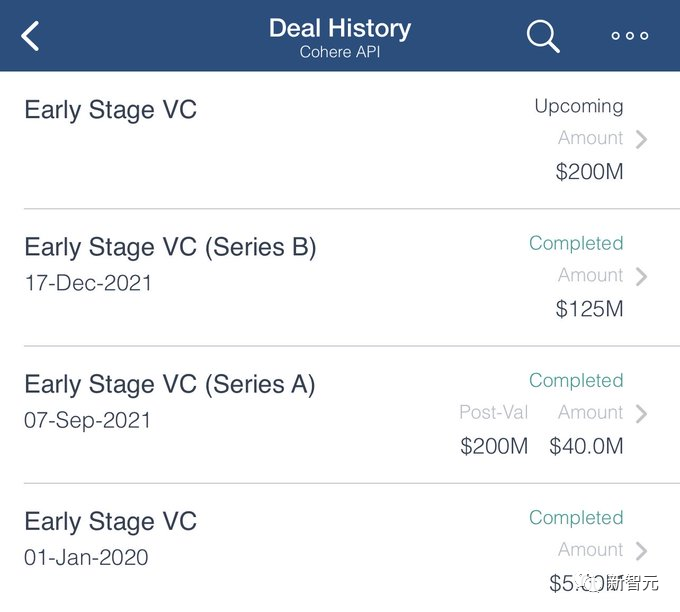Viewport: 680px width, 612px height.
Task: Tap the Completed status on Series B
Action: tap(576, 243)
